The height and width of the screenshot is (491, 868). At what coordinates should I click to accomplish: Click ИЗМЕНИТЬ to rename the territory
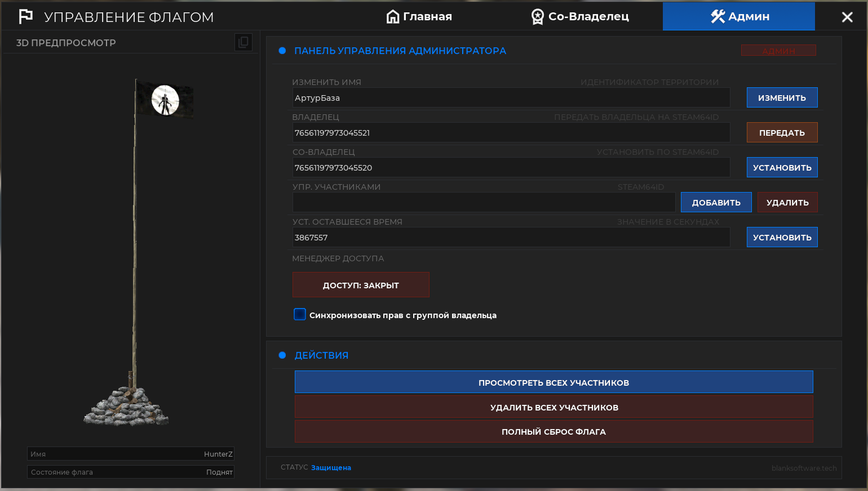tap(782, 97)
